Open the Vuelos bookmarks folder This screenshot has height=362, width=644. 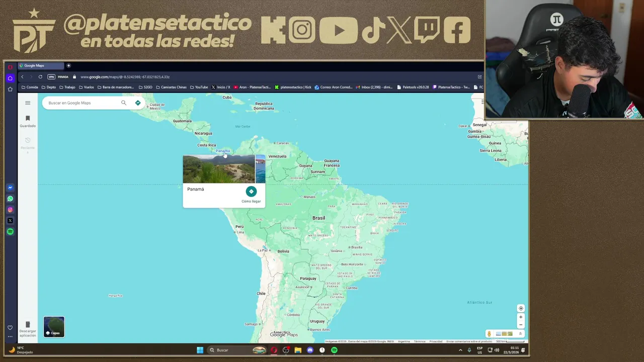(x=87, y=87)
